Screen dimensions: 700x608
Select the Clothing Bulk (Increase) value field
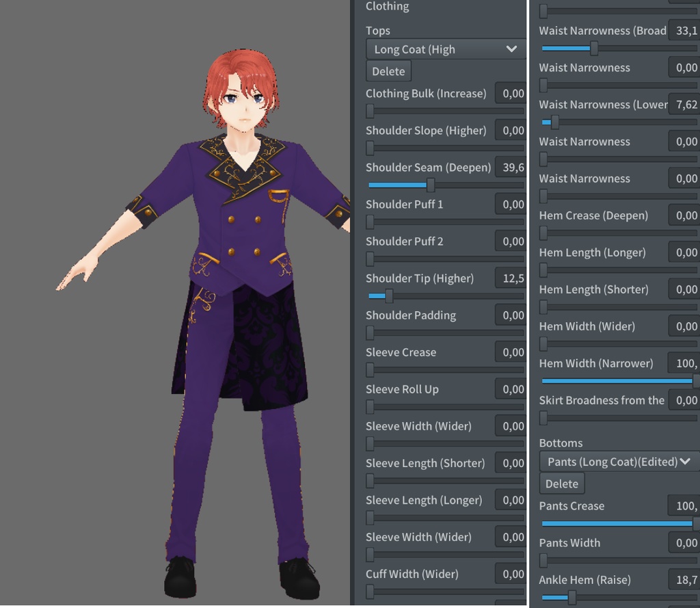coord(511,93)
